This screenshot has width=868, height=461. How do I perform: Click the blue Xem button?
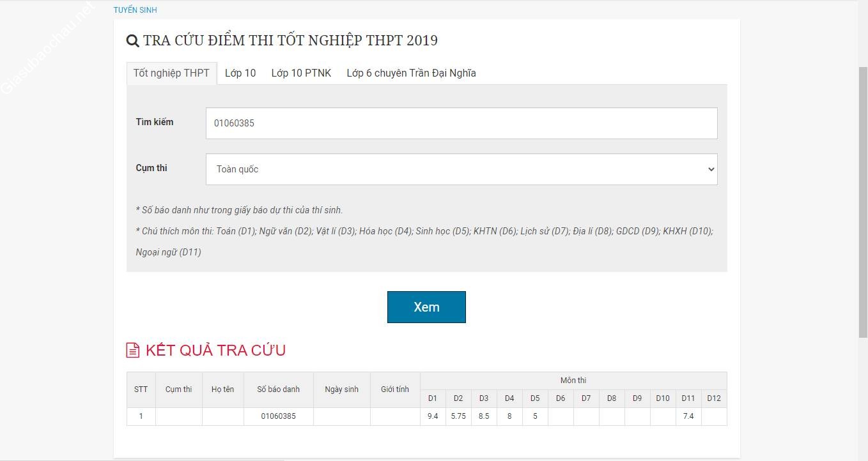pyautogui.click(x=426, y=307)
